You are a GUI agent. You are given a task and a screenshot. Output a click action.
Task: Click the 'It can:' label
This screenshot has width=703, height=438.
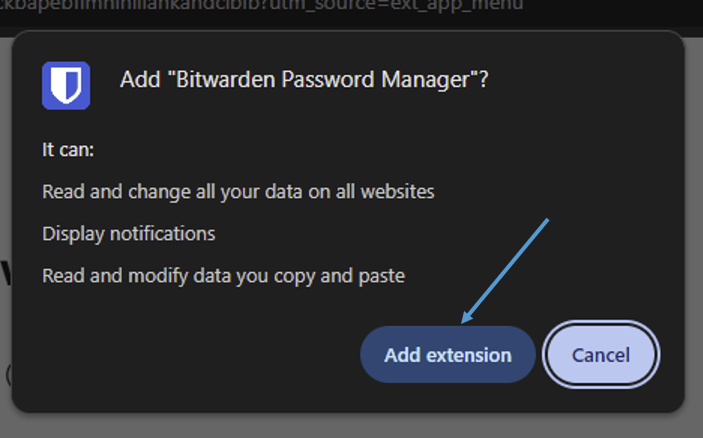(68, 150)
